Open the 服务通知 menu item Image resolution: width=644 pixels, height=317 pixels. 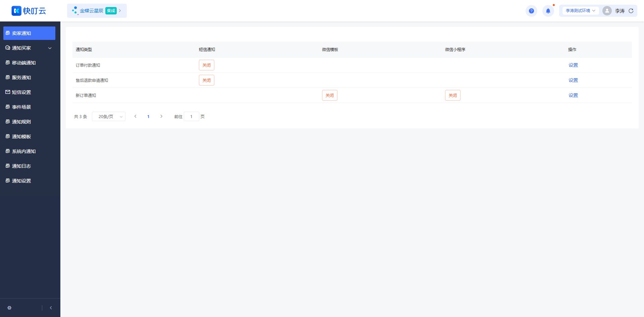tap(29, 77)
